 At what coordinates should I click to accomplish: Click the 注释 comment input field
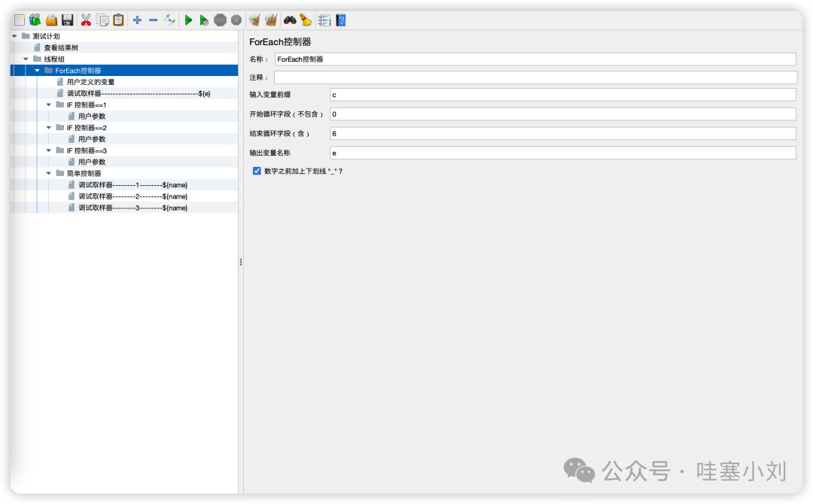tap(536, 77)
